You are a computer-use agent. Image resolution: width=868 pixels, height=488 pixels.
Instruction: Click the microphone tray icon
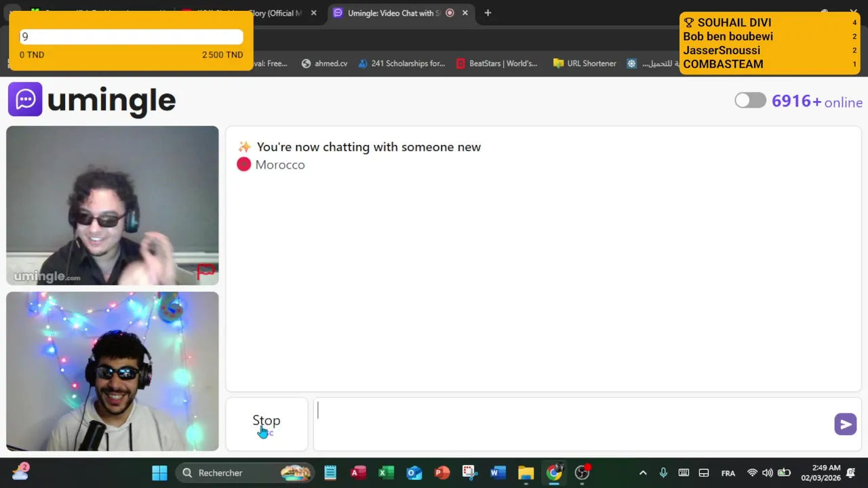click(x=663, y=472)
